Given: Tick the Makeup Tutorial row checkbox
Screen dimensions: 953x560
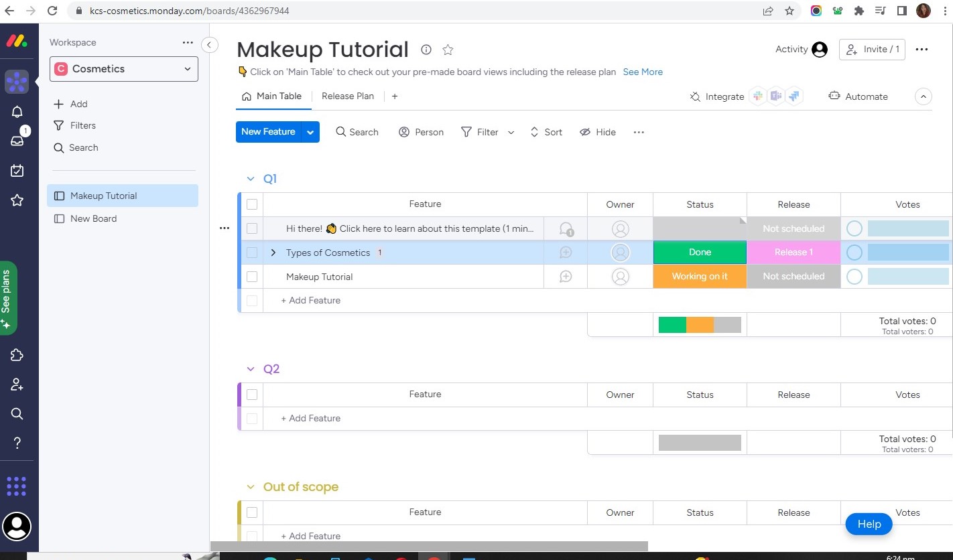Looking at the screenshot, I should (252, 277).
